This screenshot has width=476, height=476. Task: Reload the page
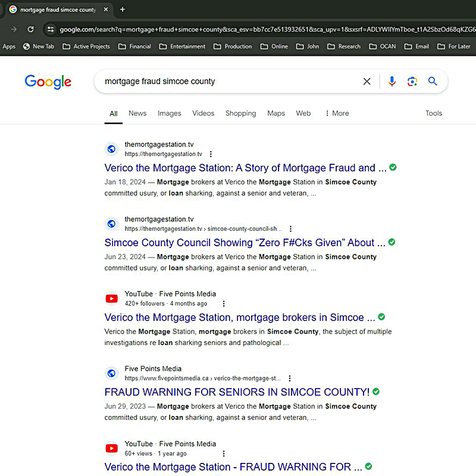tap(31, 29)
